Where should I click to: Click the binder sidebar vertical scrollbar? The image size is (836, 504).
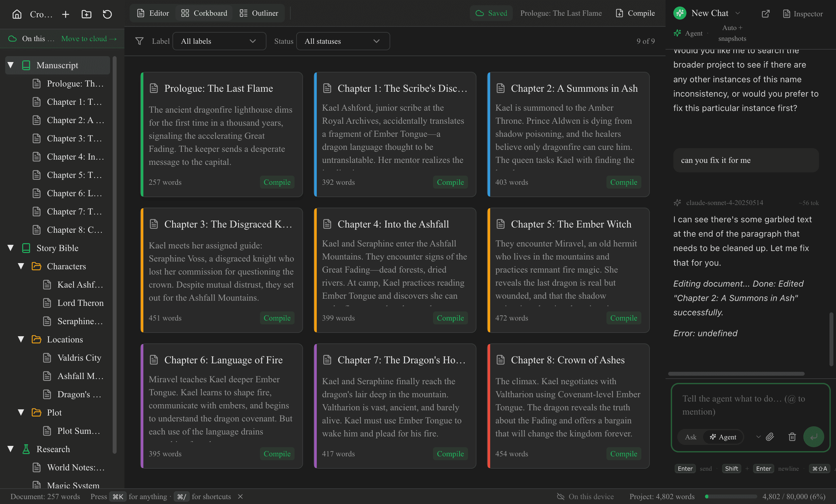click(115, 254)
